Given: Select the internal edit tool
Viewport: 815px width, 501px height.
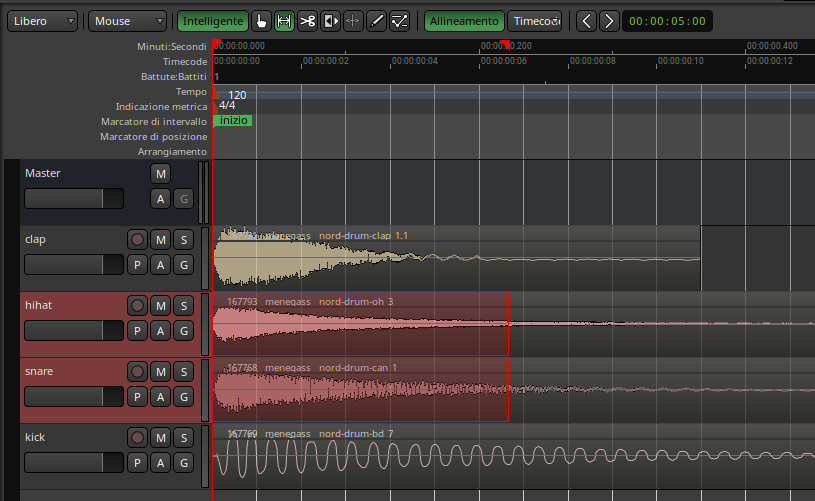Looking at the screenshot, I should coord(399,21).
